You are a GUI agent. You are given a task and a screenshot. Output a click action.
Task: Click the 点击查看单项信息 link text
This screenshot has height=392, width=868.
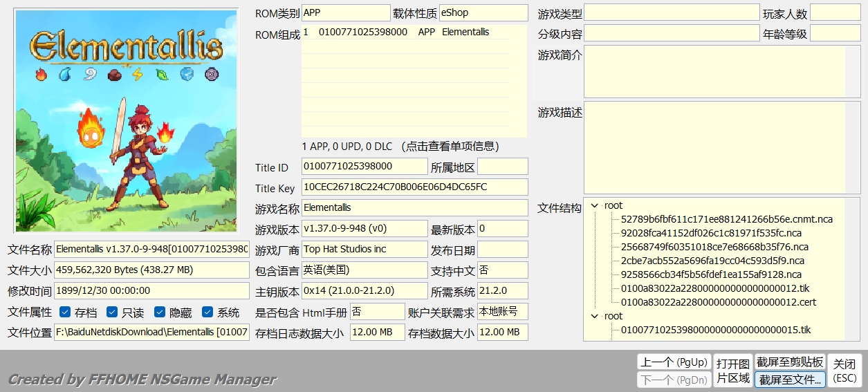452,147
